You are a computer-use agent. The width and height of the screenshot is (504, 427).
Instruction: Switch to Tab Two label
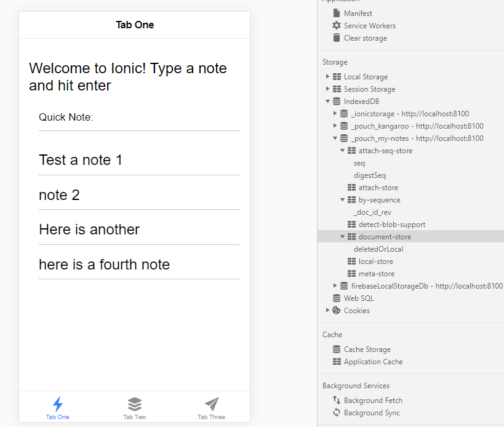[134, 417]
